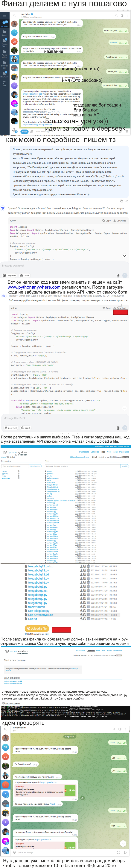The image size is (131, 868).
Task: Open file telegabotq12.py.txt
Action: click(40, 566)
